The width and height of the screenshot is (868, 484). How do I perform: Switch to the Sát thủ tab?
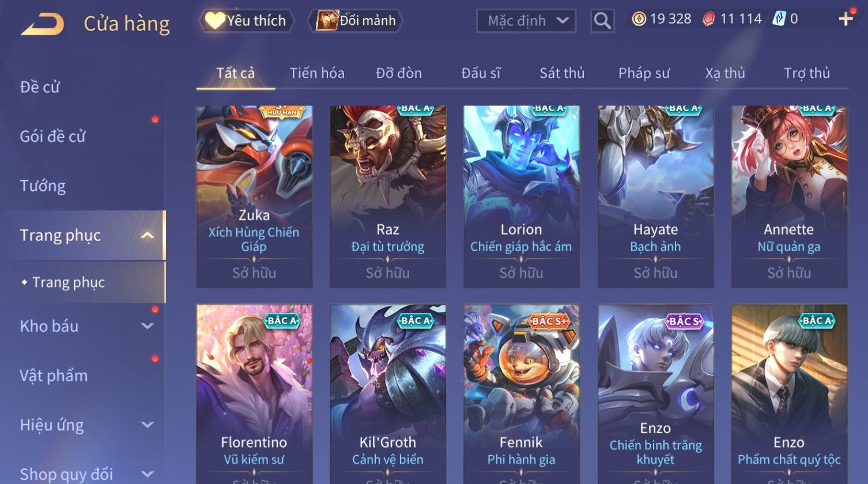pos(562,73)
